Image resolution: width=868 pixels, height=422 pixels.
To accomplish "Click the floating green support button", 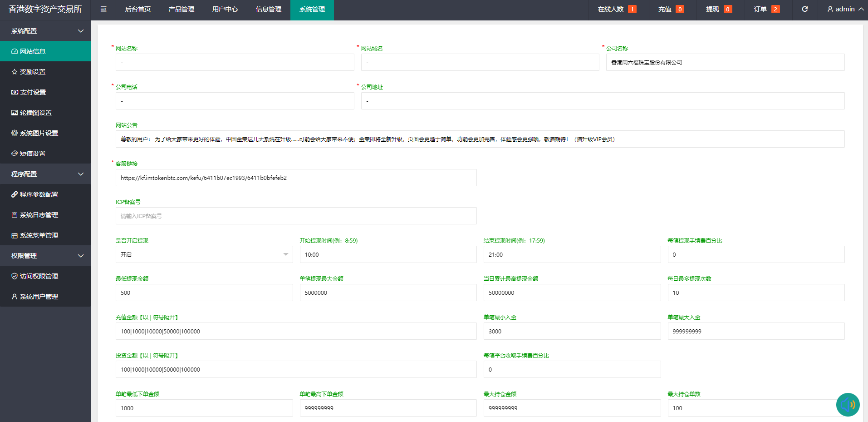I will point(848,405).
